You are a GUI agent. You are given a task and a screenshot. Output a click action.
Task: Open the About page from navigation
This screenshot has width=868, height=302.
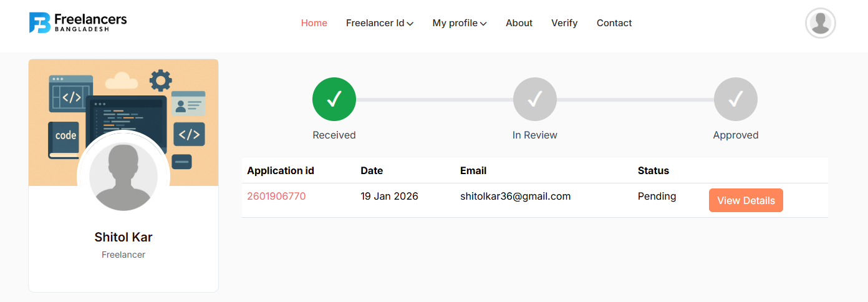click(519, 23)
